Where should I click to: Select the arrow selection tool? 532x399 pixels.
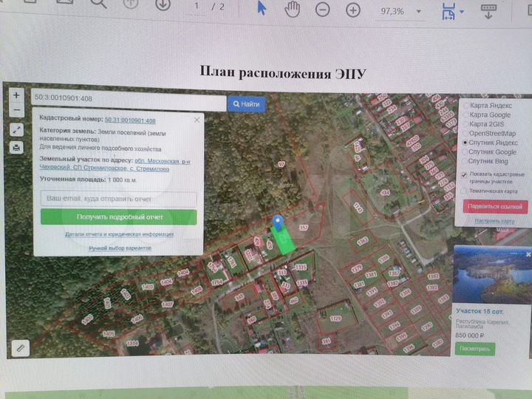[262, 7]
